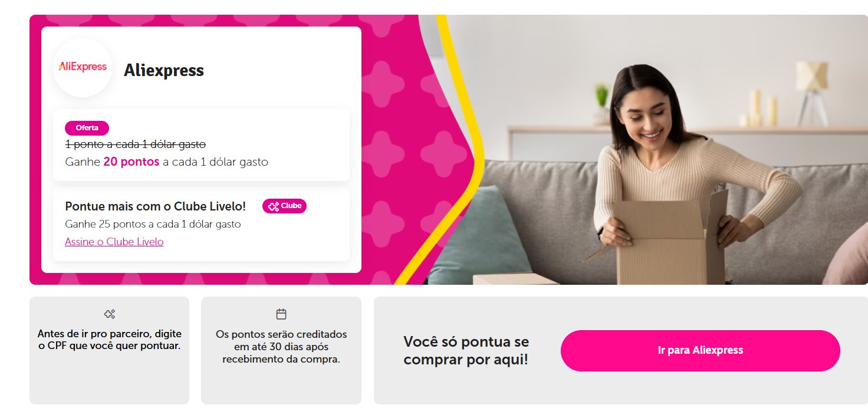Viewport: 868px width, 408px height.
Task: Click the sparkle icon above CPF notice
Action: 109,314
